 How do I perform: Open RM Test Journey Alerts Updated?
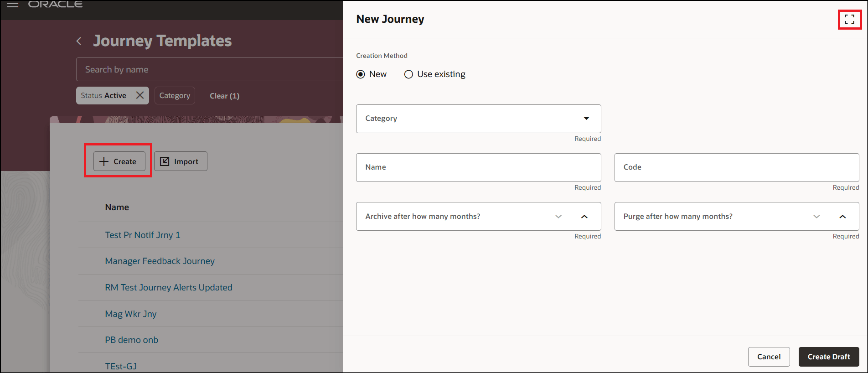169,287
